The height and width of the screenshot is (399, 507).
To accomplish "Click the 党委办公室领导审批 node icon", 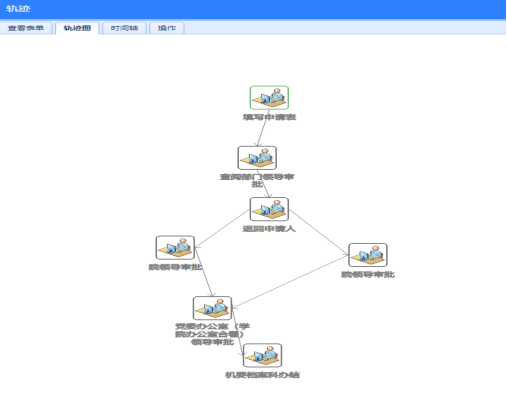I will tap(212, 308).
